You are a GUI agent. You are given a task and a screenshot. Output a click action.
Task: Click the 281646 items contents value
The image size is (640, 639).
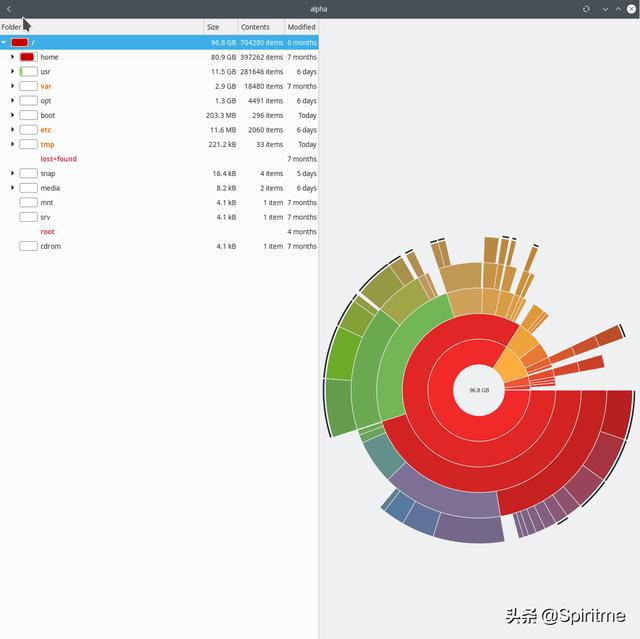point(261,71)
